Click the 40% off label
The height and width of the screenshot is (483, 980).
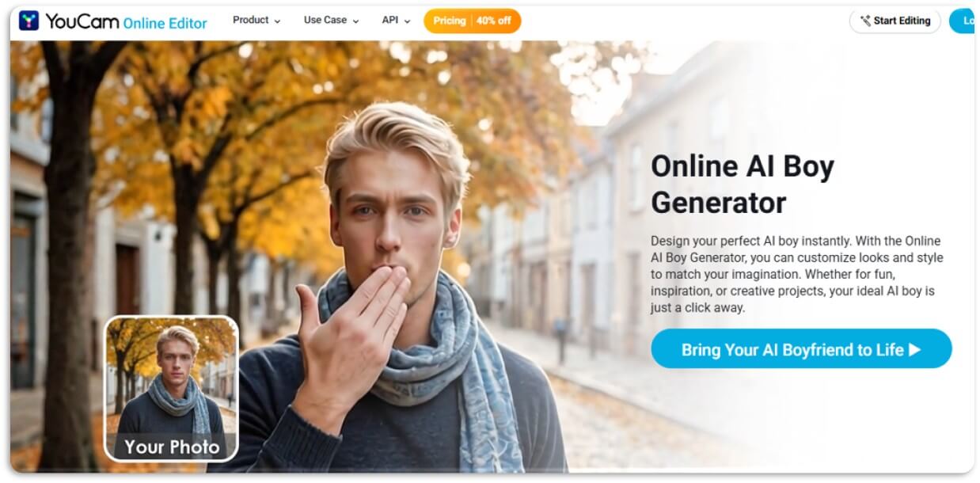click(494, 21)
